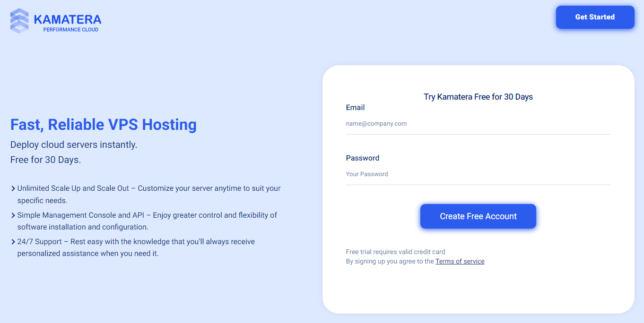Click the Deploy cloud servers instantly text

click(74, 145)
